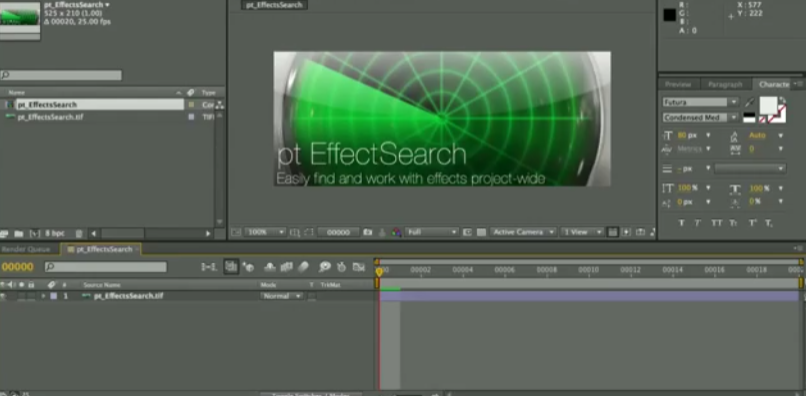806x396 pixels.
Task: Toggle Preserve Transparency box for layer 1
Action: [312, 296]
